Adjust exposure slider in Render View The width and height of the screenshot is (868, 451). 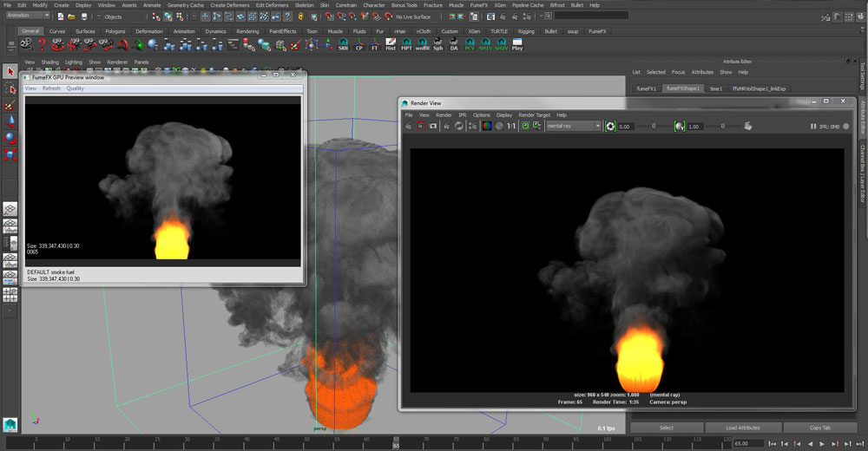pos(654,126)
